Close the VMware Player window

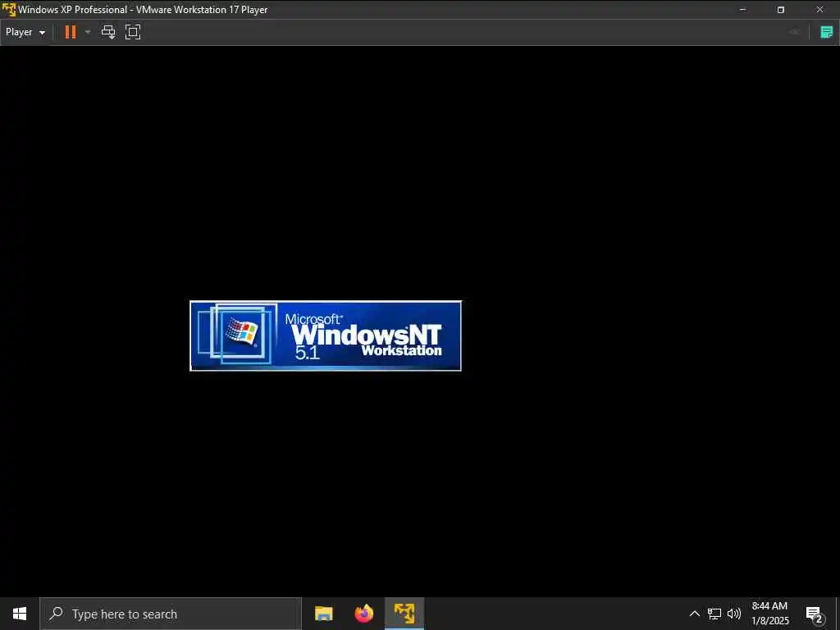(819, 10)
